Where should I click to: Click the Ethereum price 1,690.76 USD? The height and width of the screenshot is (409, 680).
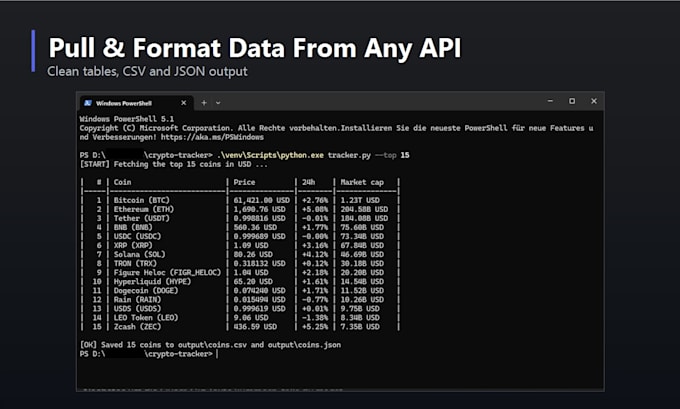click(259, 209)
